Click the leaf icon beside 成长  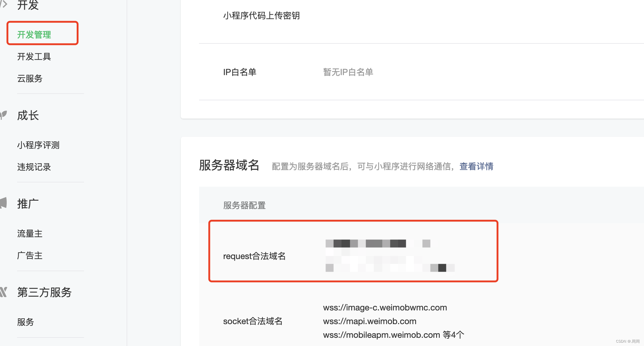[x=4, y=115]
